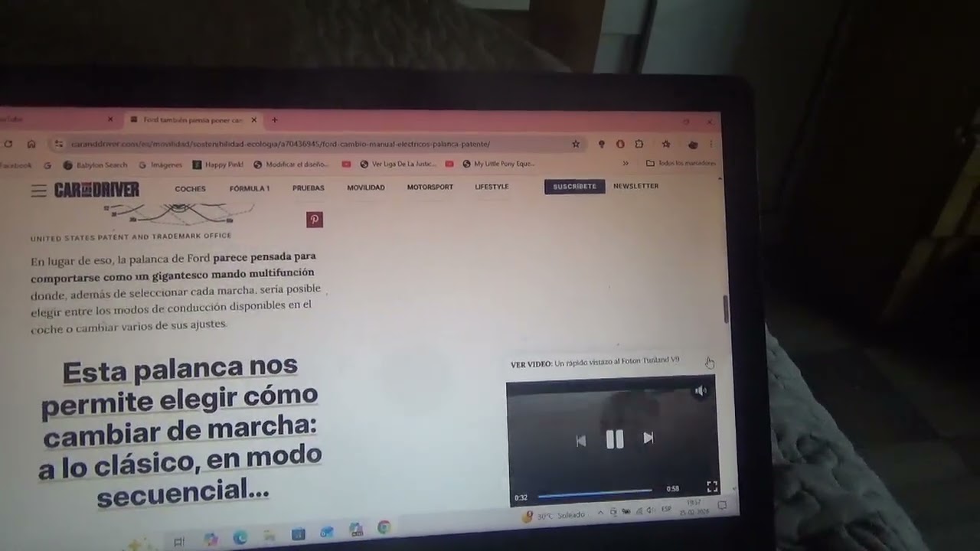980x551 pixels.
Task: Open the notifications center icon
Action: [x=722, y=506]
